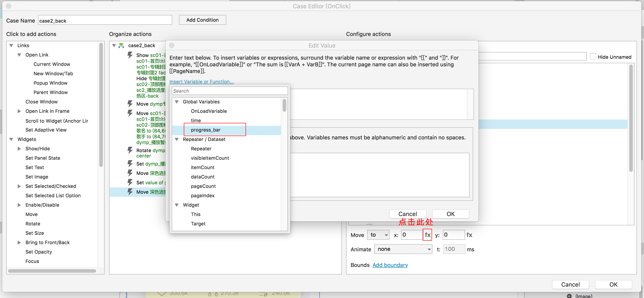
Task: Select pageCount entry
Action: point(203,186)
